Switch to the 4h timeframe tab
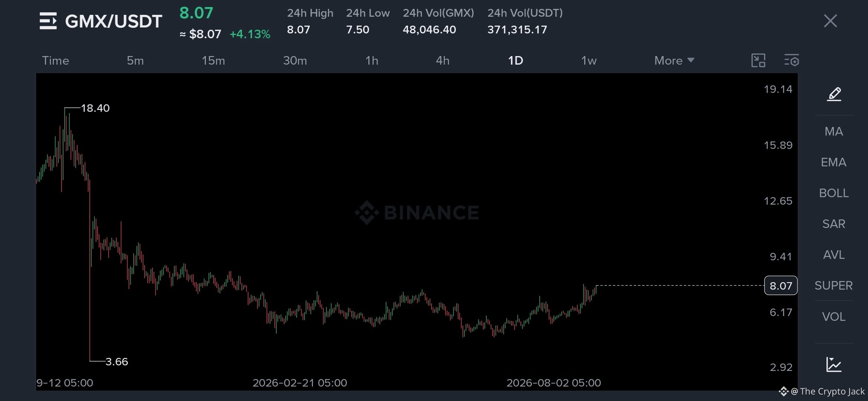The width and height of the screenshot is (868, 401). click(x=443, y=61)
